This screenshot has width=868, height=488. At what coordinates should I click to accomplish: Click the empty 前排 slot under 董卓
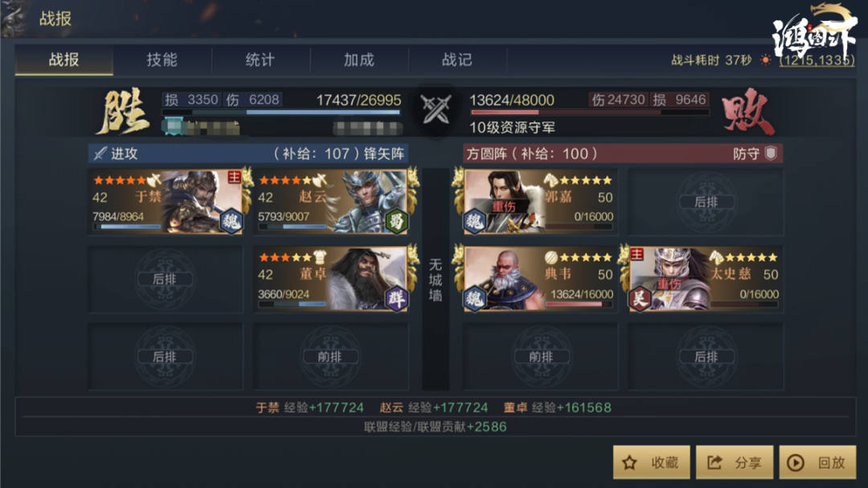(x=331, y=357)
